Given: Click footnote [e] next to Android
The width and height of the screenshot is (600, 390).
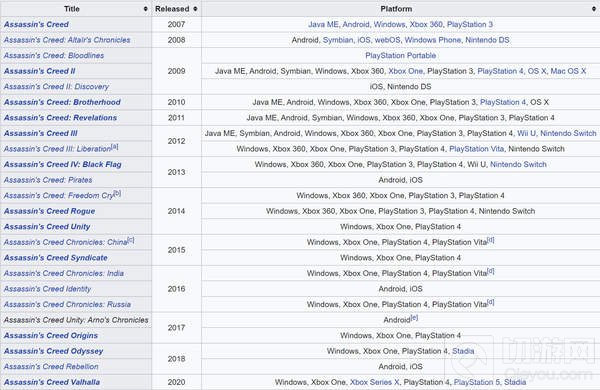Looking at the screenshot, I should 414,318.
